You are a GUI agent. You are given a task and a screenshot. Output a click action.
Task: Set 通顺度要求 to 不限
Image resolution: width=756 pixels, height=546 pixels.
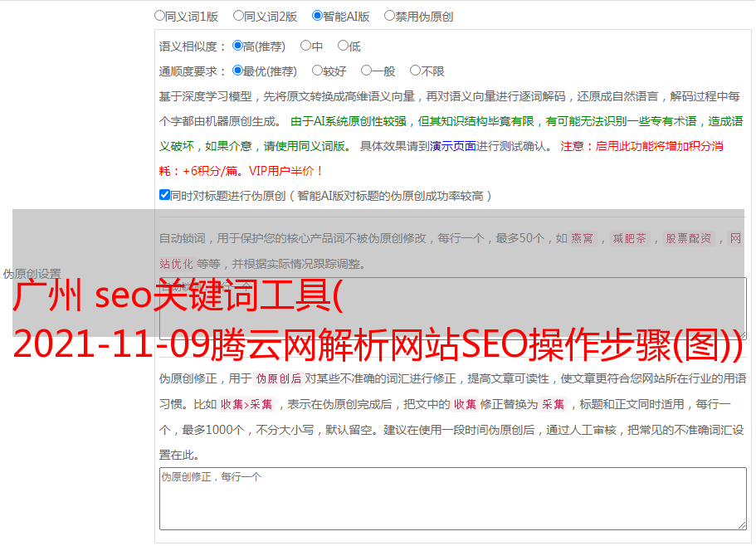(x=415, y=71)
